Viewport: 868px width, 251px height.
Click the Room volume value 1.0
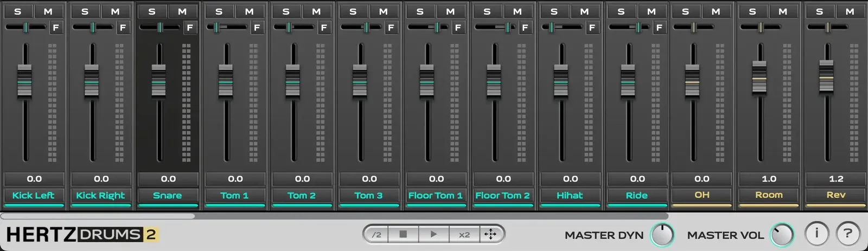pyautogui.click(x=769, y=179)
